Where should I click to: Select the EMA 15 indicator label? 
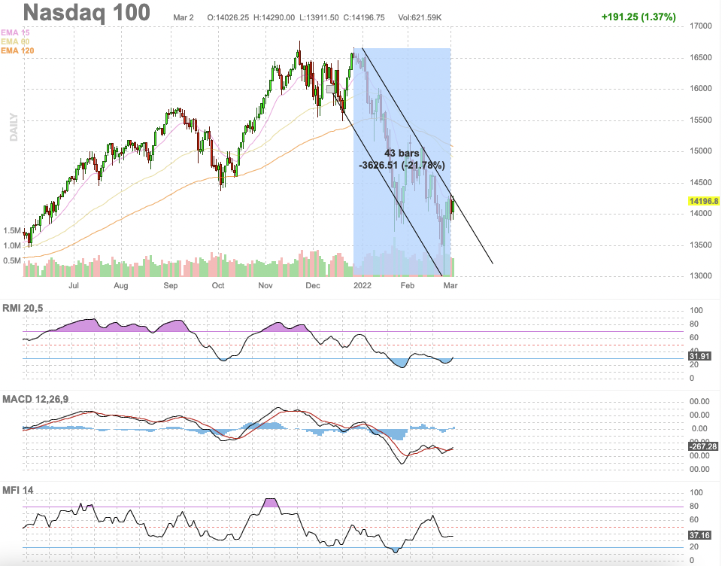15,32
